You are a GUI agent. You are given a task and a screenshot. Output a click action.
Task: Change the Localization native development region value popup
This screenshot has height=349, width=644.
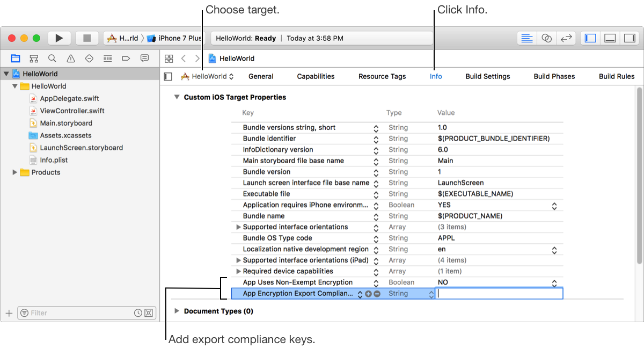coord(554,250)
